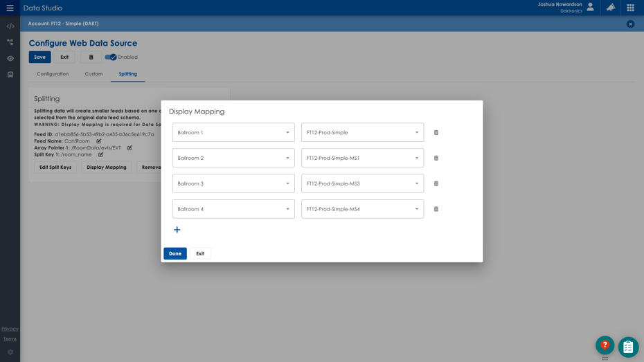Open the clipboard checklist widget

628,347
